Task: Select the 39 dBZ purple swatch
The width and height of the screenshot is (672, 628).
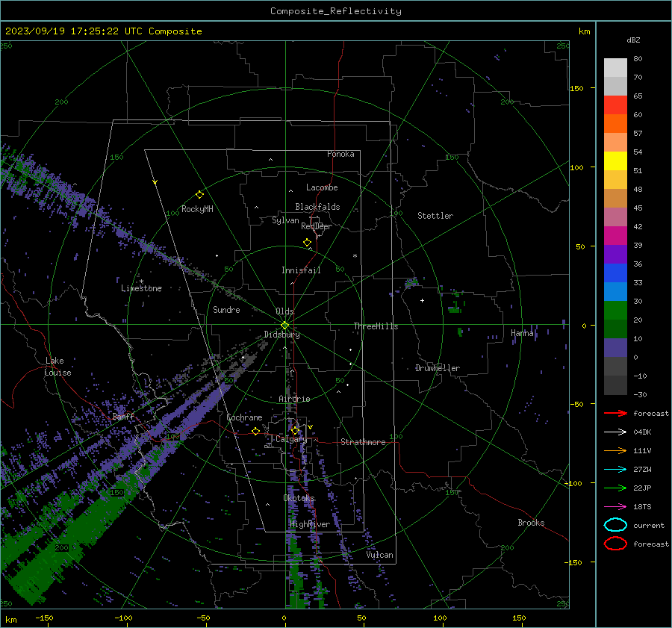Action: click(615, 254)
